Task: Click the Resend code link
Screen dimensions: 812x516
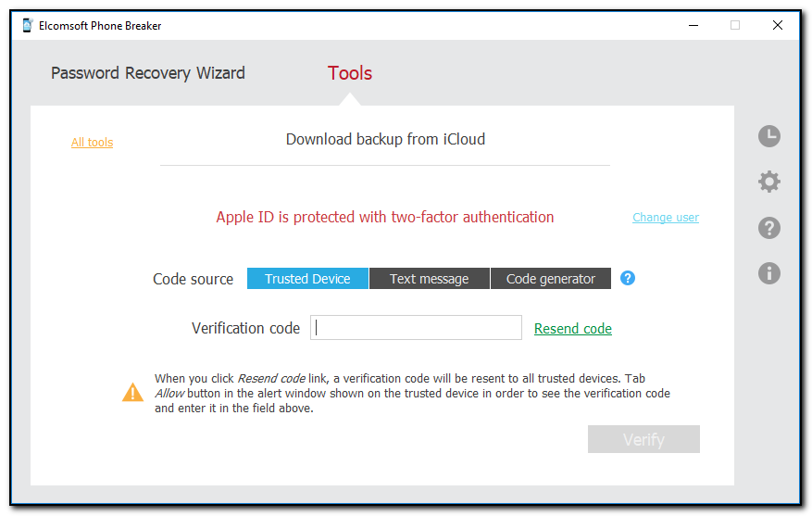Action: click(572, 329)
